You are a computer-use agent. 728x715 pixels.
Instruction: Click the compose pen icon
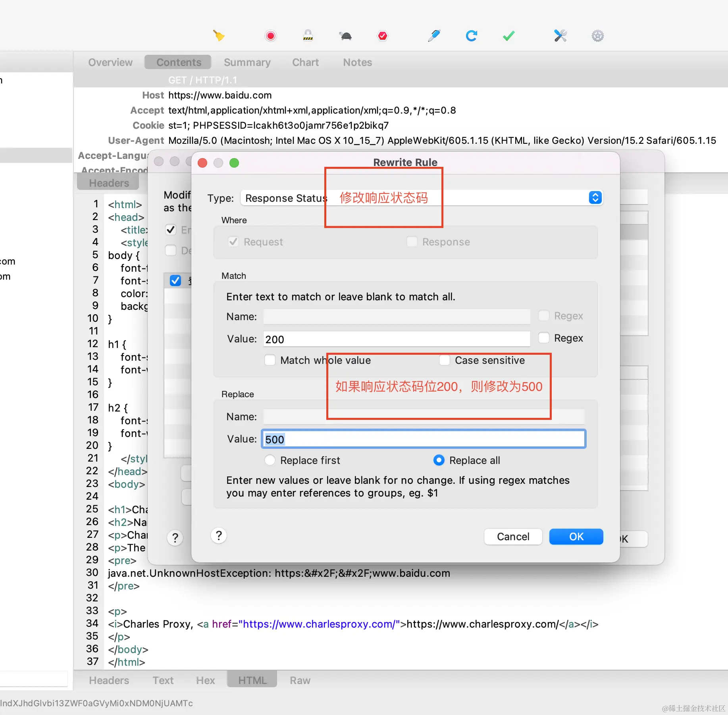[x=434, y=36]
